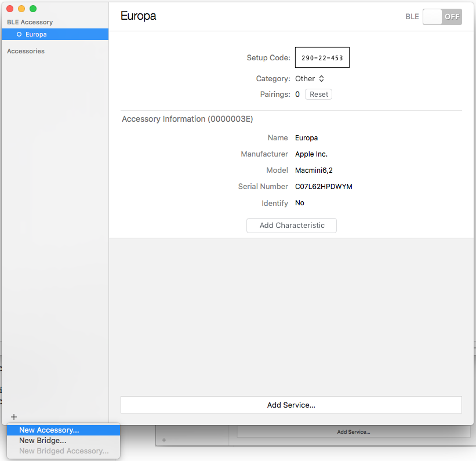Click the BLE Accessory section header
476x461 pixels.
(x=30, y=22)
